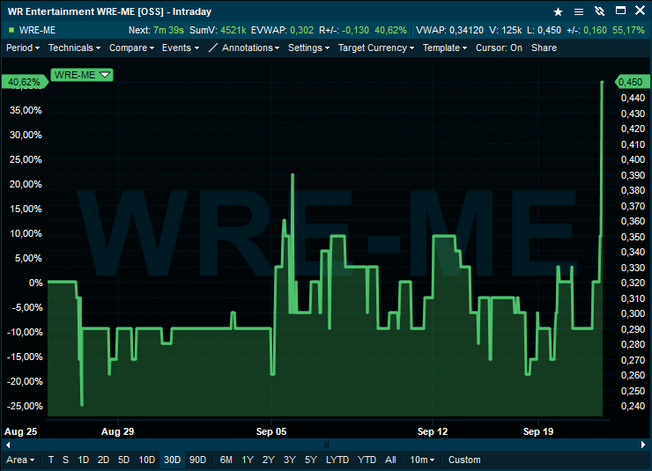Click the 40,62% axis marker label

(24, 82)
